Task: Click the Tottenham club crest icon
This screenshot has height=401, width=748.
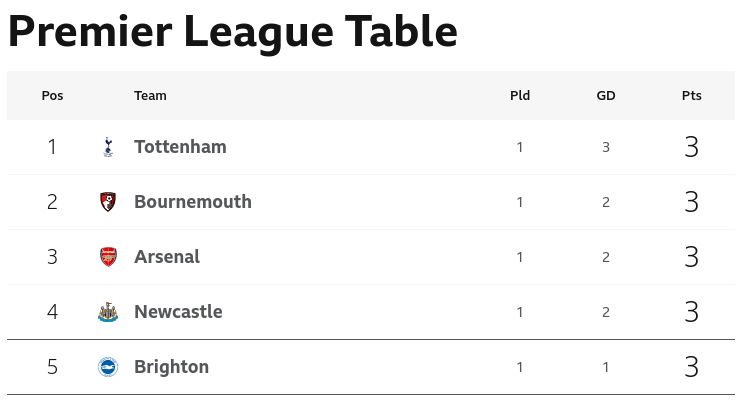Action: [x=108, y=147]
